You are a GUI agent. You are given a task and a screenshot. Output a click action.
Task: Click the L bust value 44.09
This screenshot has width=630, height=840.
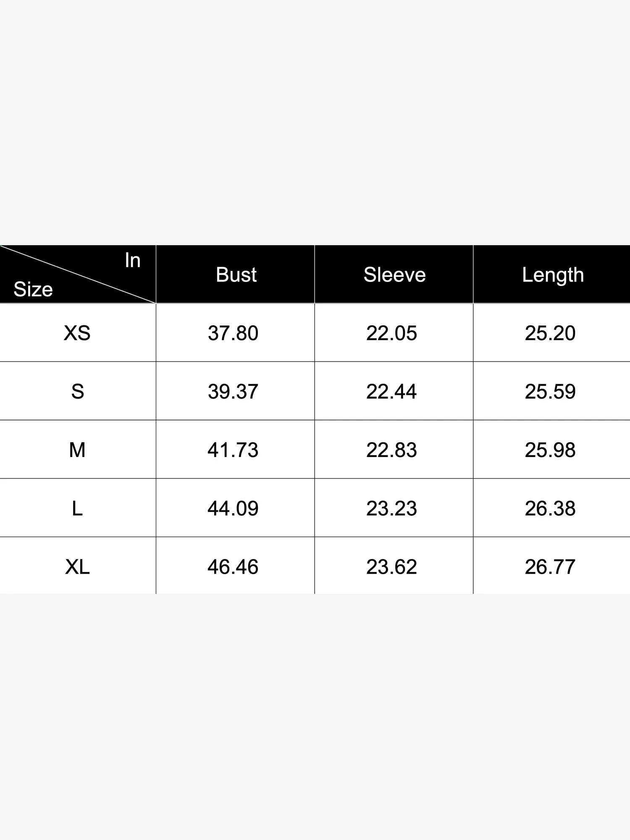(x=233, y=508)
